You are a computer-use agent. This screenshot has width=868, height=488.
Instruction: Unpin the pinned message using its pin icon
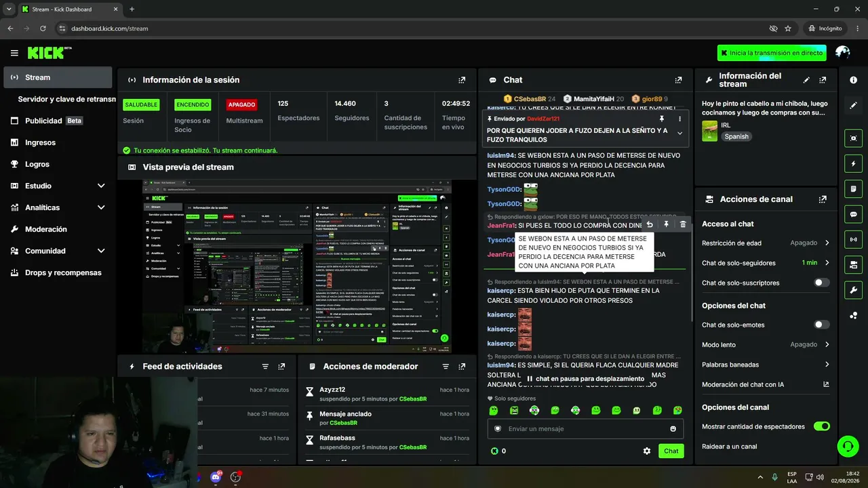click(x=662, y=119)
